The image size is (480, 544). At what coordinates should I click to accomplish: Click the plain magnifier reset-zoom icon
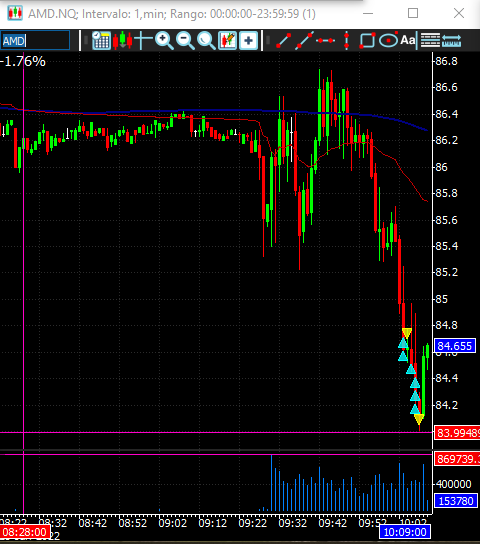(x=206, y=41)
